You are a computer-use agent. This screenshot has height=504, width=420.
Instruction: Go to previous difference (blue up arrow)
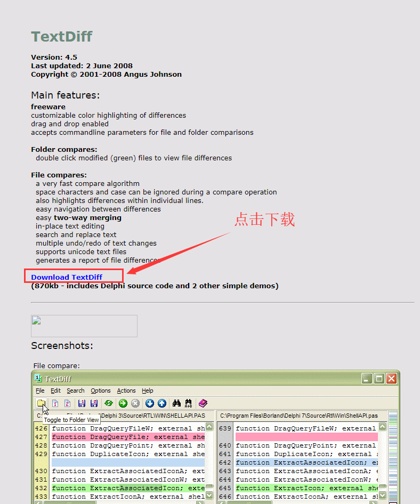coord(162,403)
